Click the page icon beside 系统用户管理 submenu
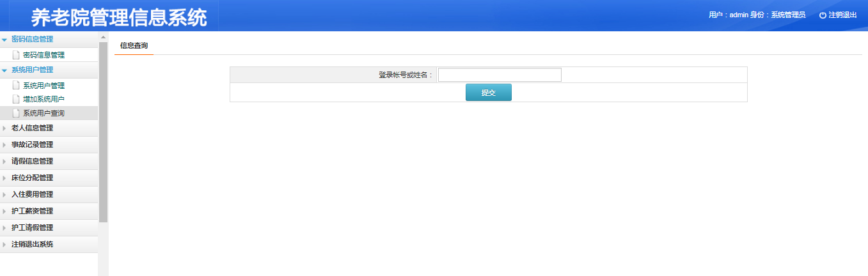This screenshot has height=276, width=868. click(x=16, y=86)
